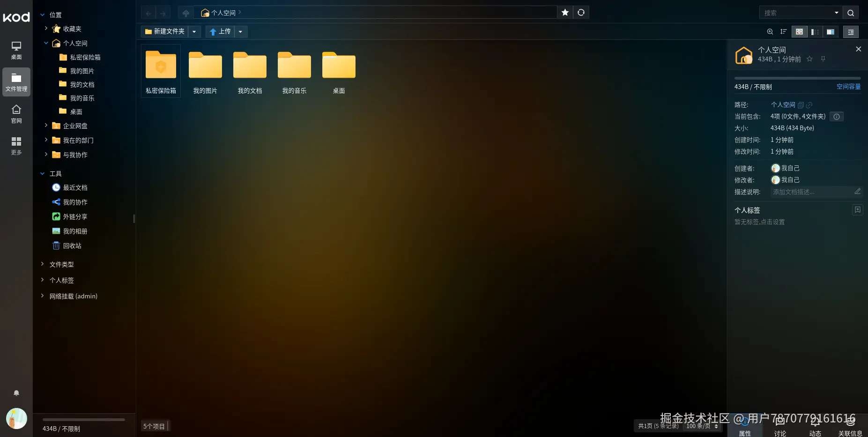This screenshot has height=437, width=868.
Task: Switch to the 动态 tab in info panel
Action: (x=815, y=427)
